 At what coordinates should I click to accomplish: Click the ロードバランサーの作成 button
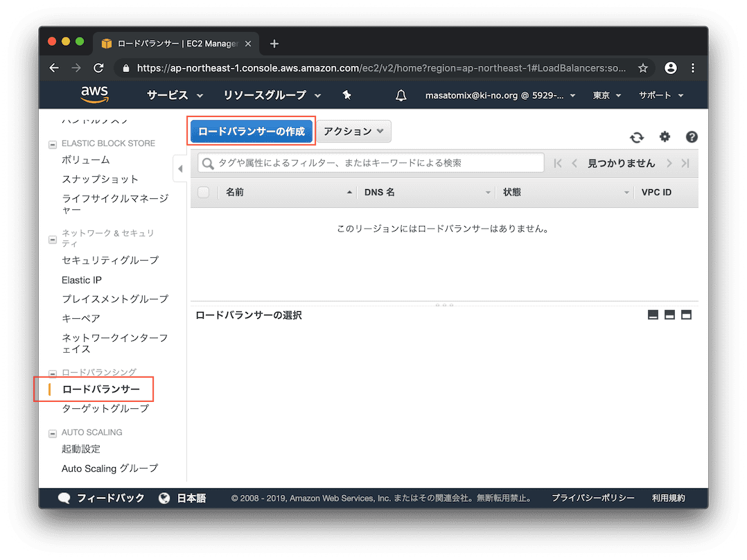(252, 132)
